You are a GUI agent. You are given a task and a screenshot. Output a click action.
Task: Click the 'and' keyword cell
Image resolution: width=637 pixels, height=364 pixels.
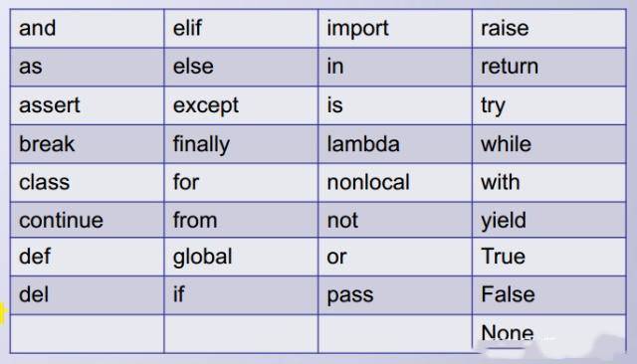click(88, 29)
